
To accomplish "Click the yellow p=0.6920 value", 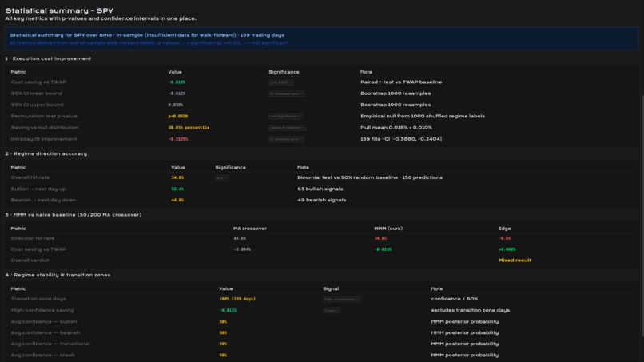I will coord(178,117).
